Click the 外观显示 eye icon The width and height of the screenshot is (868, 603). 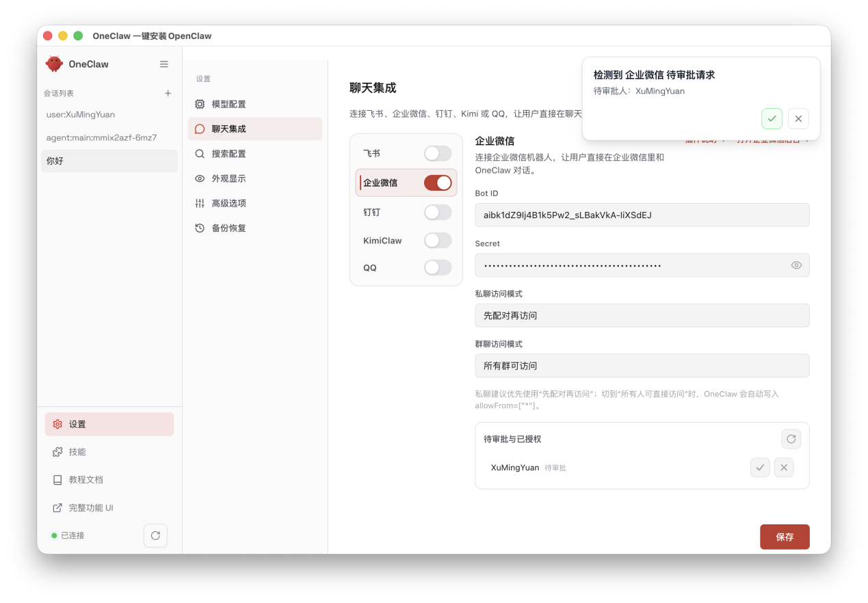point(199,178)
